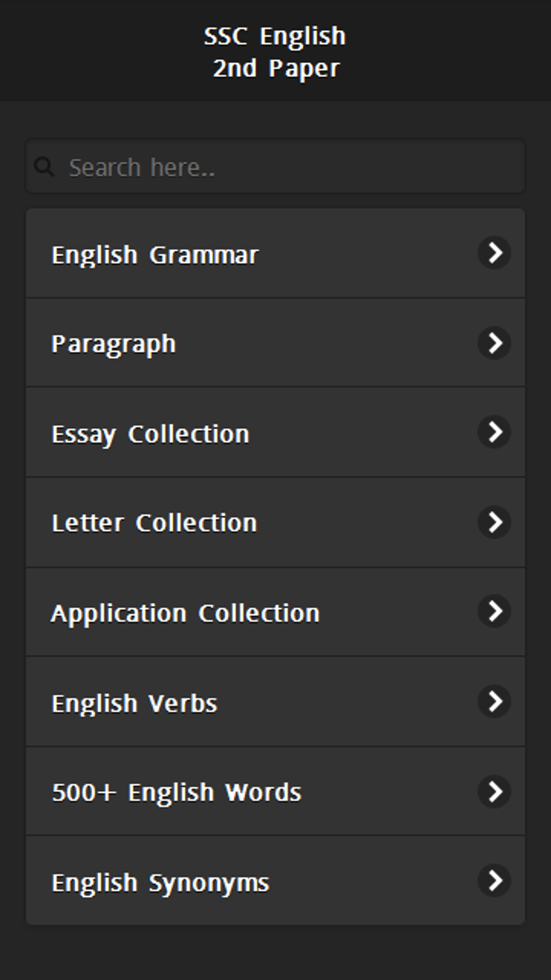The width and height of the screenshot is (551, 980).
Task: Select the English Synonyms item
Action: [x=160, y=883]
